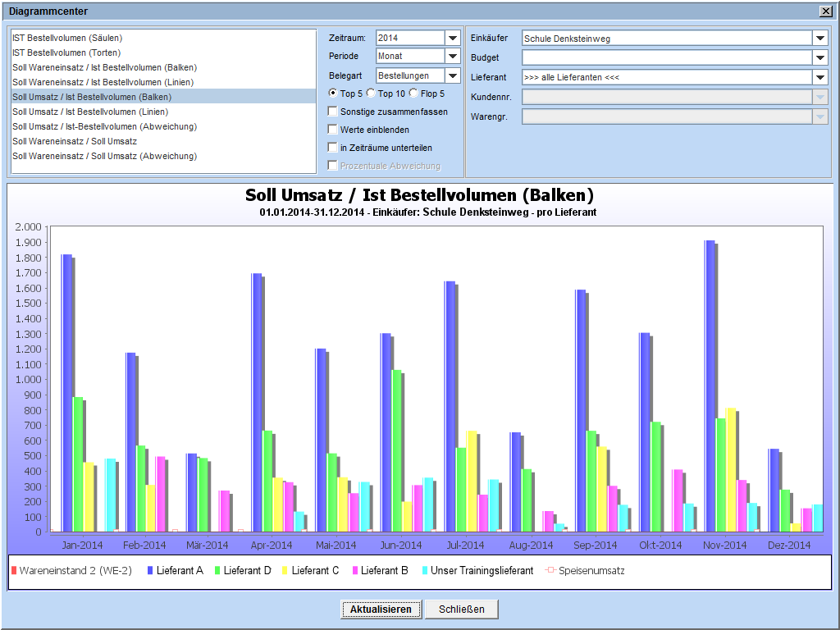Viewport: 840px width, 630px height.
Task: Choose Soll Wareneinsatz / Soll Umsatz entry
Action: 75,141
